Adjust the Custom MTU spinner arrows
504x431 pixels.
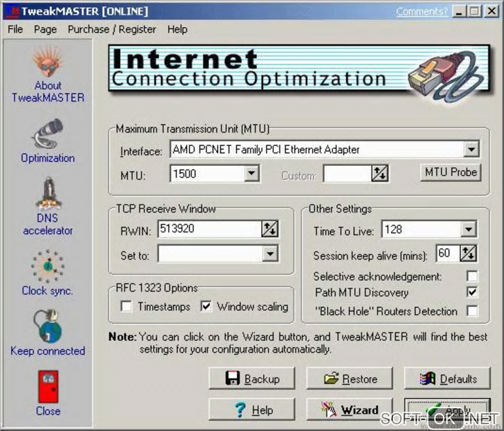[x=379, y=173]
